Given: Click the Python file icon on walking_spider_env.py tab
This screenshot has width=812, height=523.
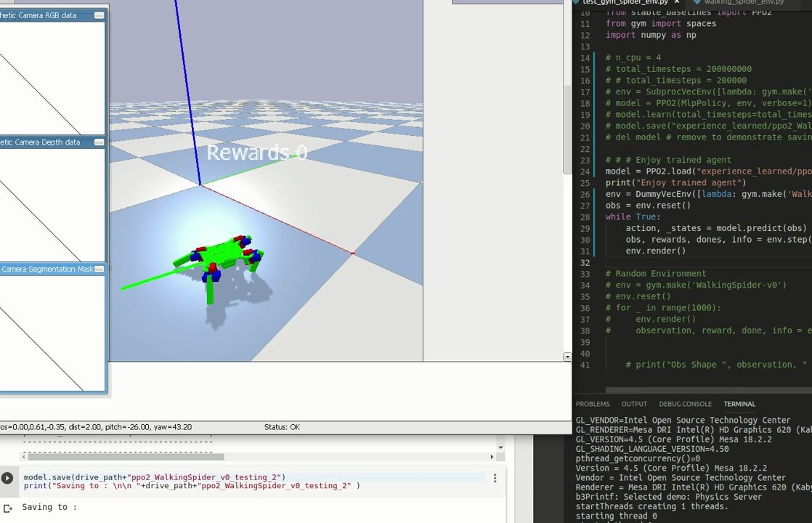Looking at the screenshot, I should tap(697, 2).
